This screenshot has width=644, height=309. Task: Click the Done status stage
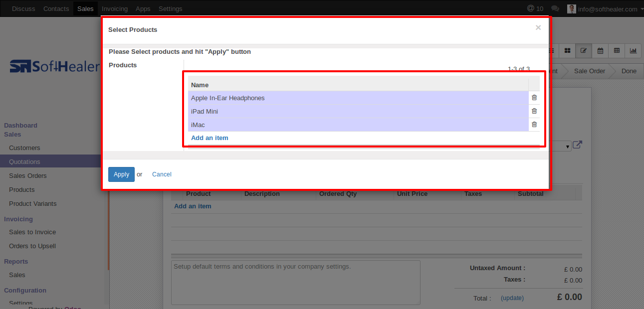(629, 71)
